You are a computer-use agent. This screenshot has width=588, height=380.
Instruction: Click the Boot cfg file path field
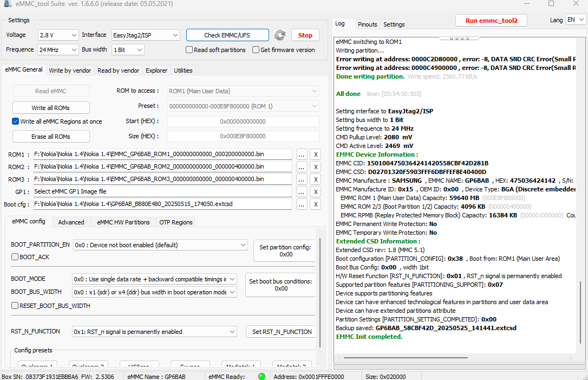point(162,204)
